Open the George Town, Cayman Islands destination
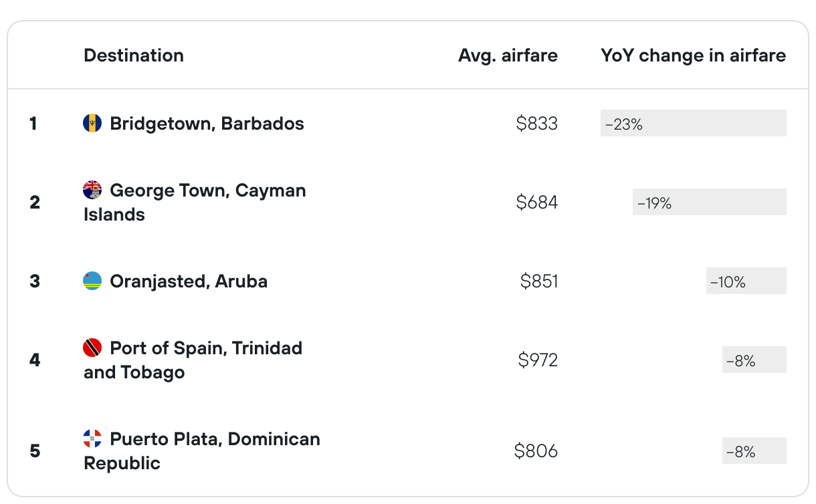The height and width of the screenshot is (504, 816). click(195, 202)
